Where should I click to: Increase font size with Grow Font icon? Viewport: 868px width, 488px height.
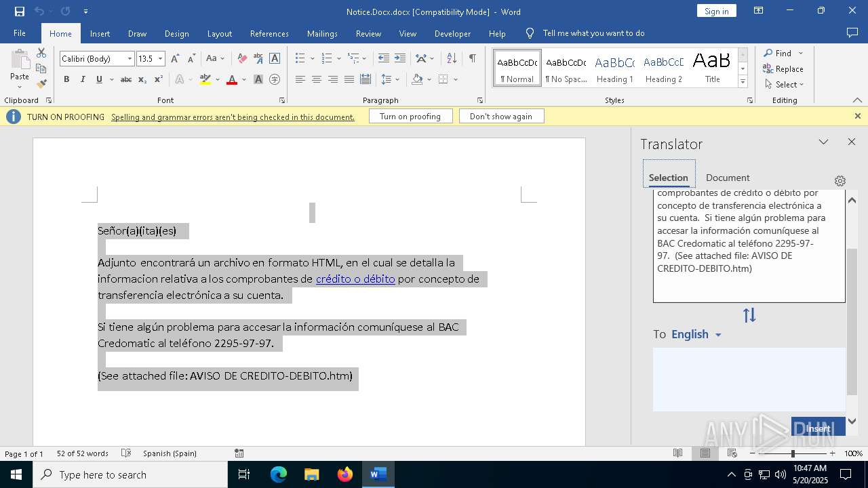176,59
